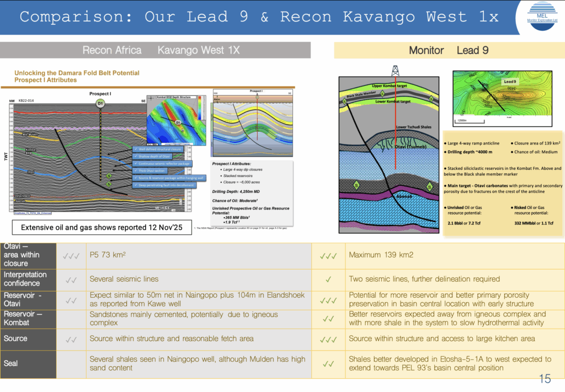Click the upper green S diamond on seismic section

pyautogui.click(x=109, y=176)
